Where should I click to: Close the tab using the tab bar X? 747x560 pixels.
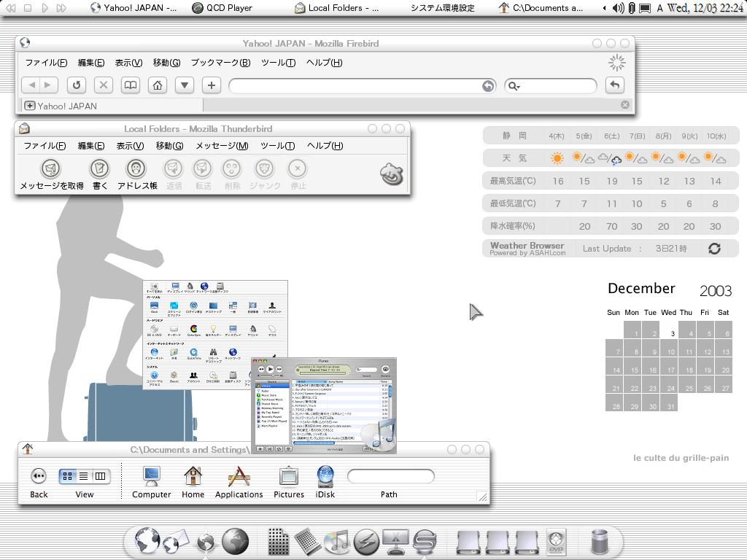point(625,105)
